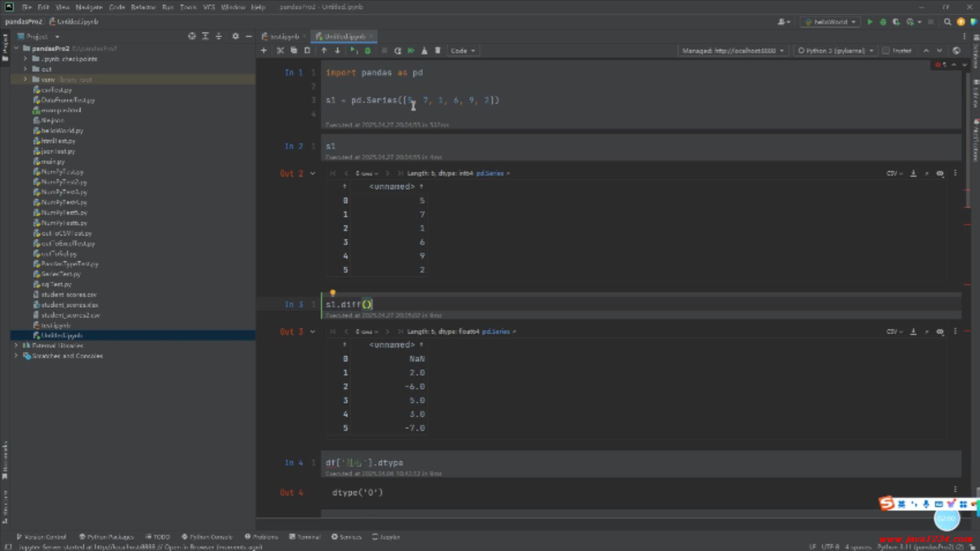This screenshot has height=551, width=980.
Task: Delete cell using trash icon
Action: [x=437, y=51]
